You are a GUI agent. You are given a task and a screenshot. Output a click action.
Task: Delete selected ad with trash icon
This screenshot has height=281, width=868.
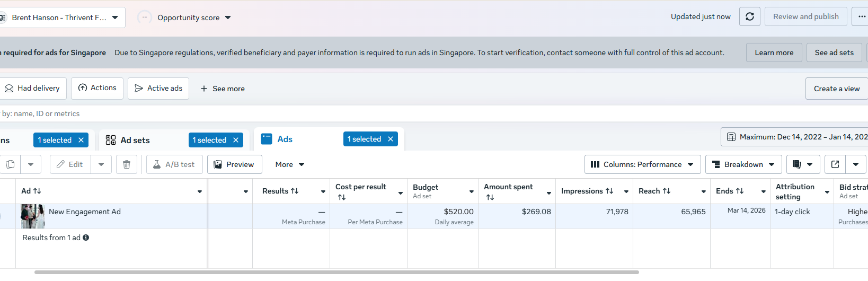[x=127, y=164]
